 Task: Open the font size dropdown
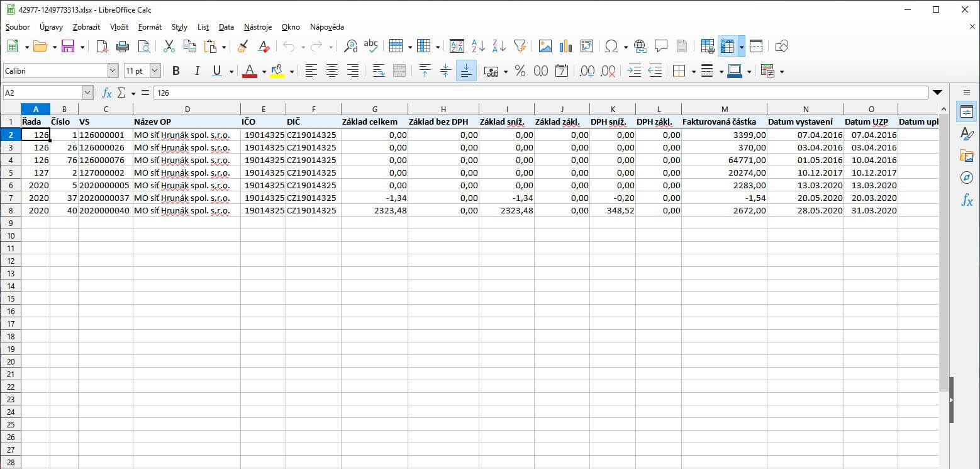click(x=155, y=71)
